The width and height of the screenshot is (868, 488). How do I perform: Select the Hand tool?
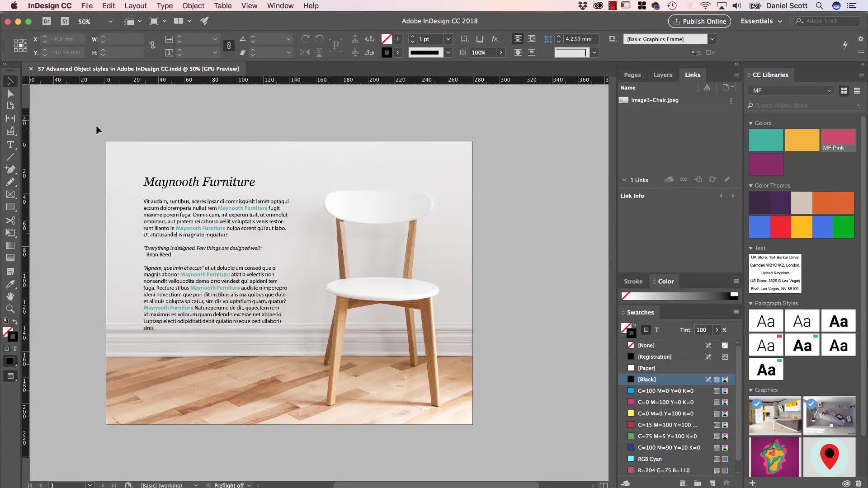pos(10,296)
